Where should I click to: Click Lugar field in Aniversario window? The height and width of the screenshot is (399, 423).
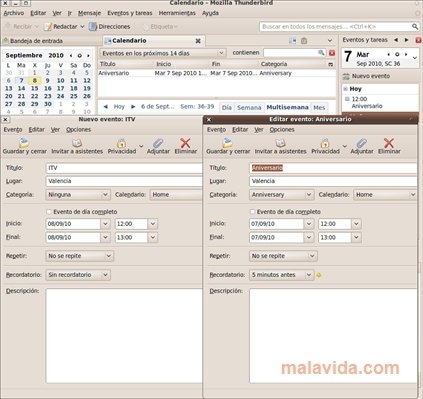point(333,181)
